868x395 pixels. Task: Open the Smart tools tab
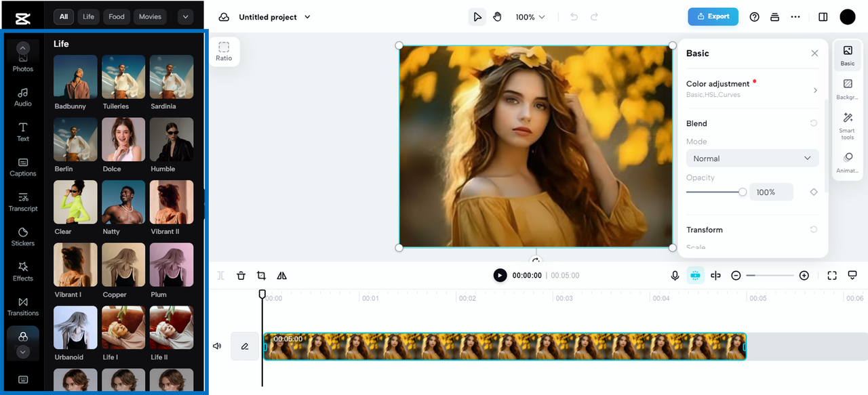[x=848, y=126]
